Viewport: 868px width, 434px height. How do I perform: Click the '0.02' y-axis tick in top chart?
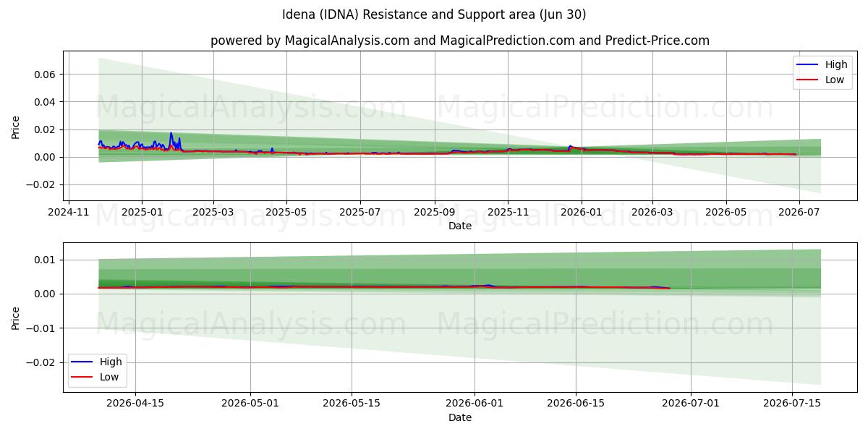46,129
